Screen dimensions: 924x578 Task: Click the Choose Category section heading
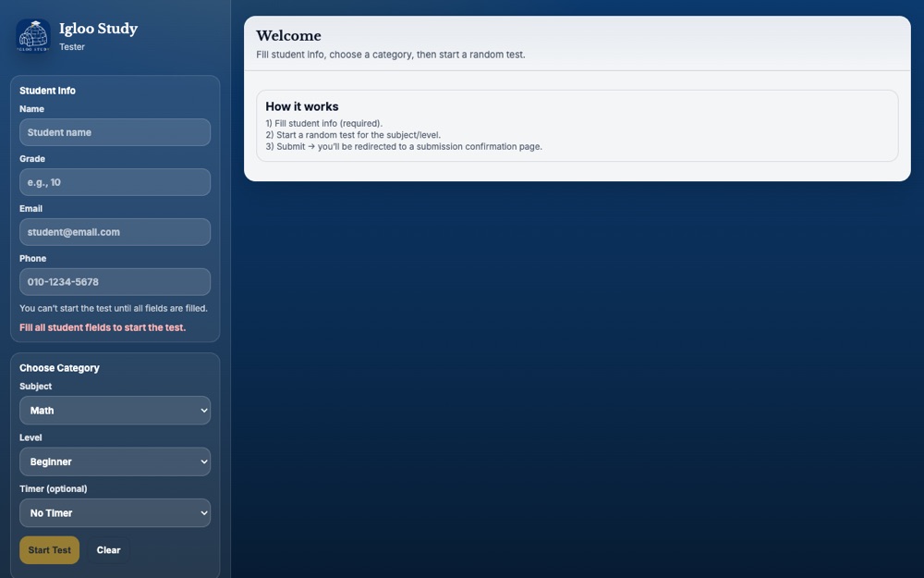59,368
